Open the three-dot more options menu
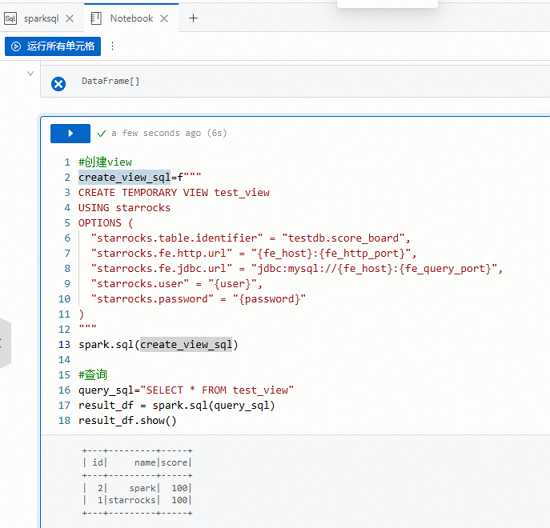550x528 pixels. pyautogui.click(x=112, y=46)
